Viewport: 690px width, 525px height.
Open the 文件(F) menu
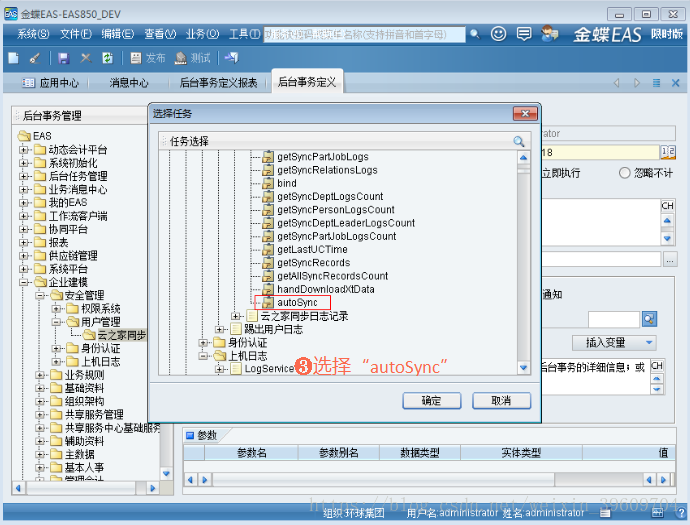[76, 34]
